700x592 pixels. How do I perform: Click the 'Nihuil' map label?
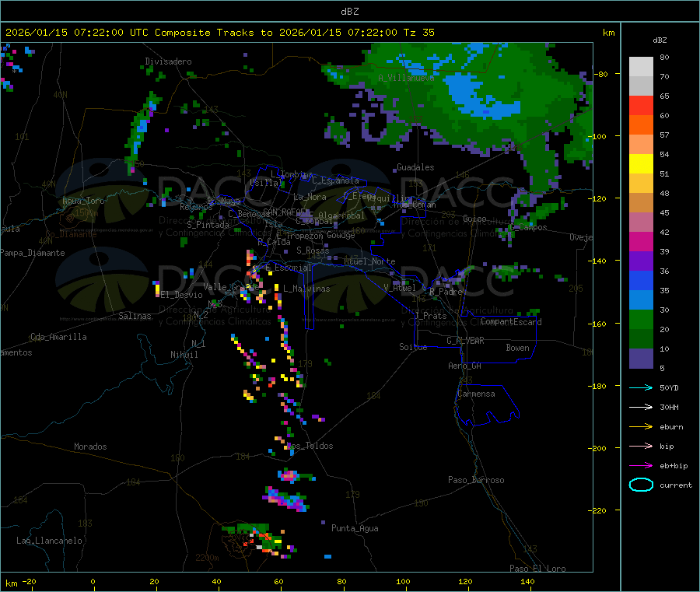coord(184,355)
